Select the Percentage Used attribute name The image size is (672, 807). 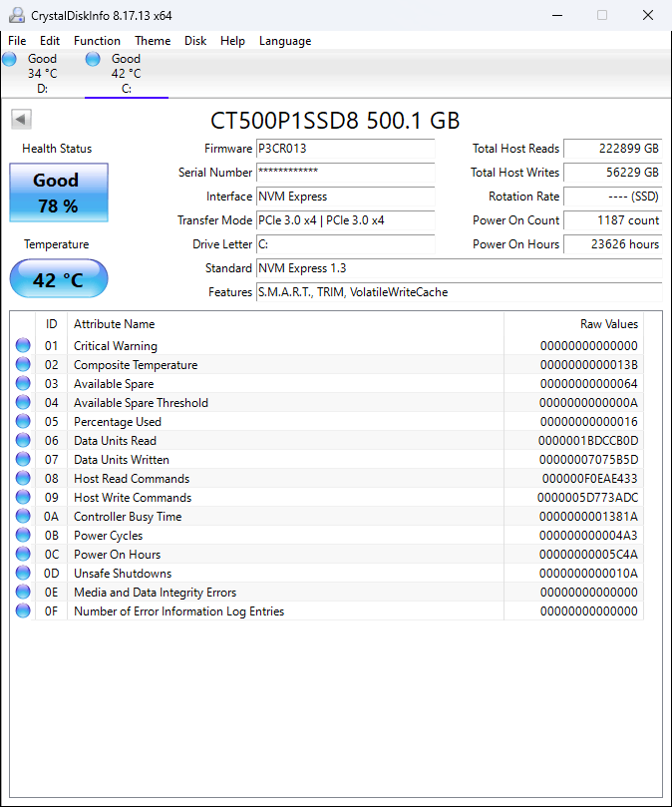(x=118, y=422)
